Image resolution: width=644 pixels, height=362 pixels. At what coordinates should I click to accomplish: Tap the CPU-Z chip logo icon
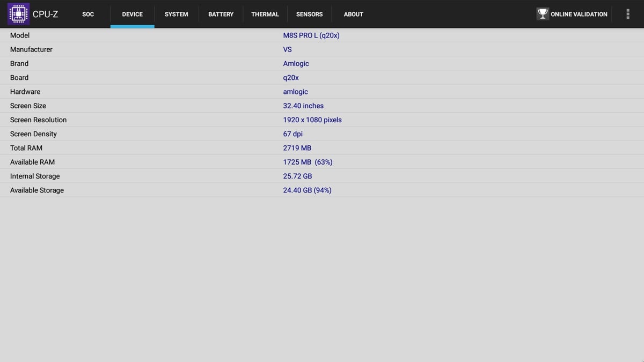pyautogui.click(x=18, y=13)
